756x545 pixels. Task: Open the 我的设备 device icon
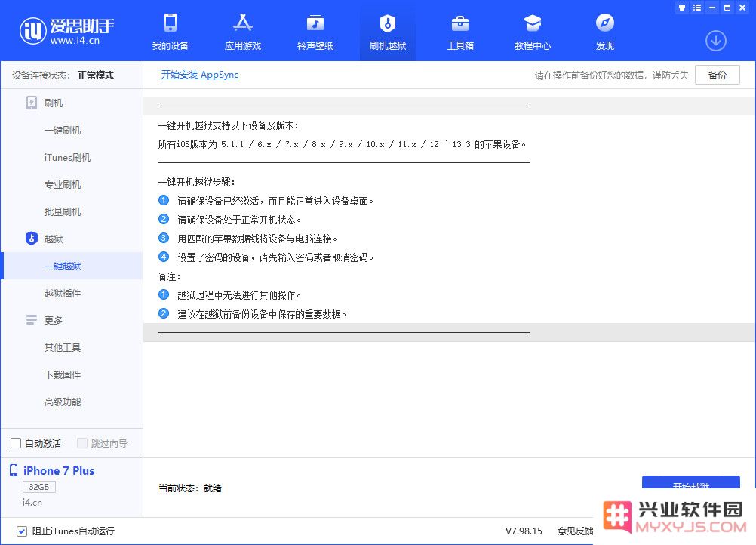(x=171, y=23)
